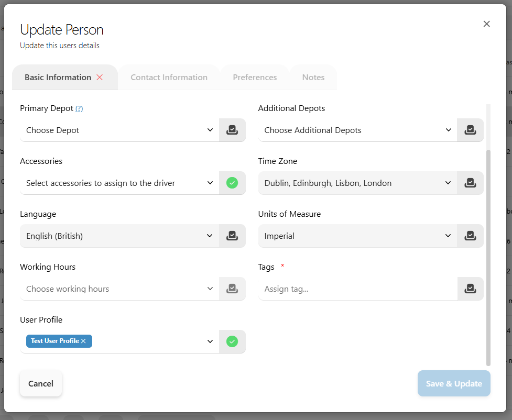
Task: Click the red X on Basic Information tab
Action: pos(100,77)
